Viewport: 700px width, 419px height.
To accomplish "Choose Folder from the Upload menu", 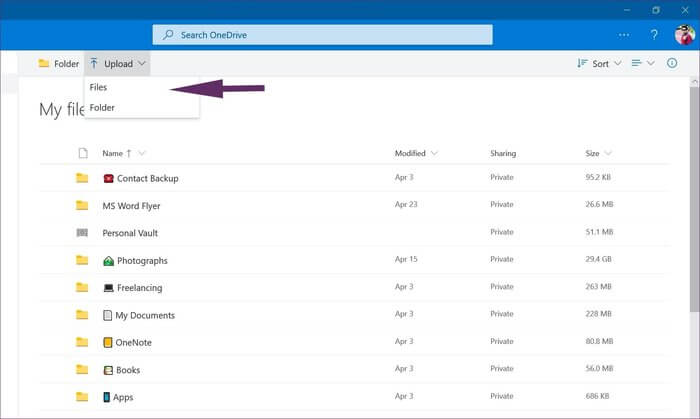I will [102, 108].
